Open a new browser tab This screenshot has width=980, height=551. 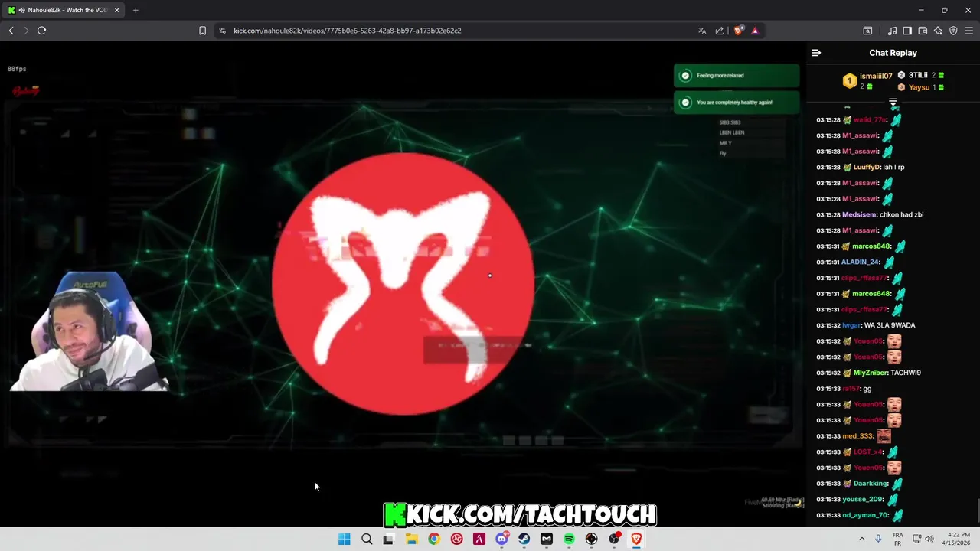(x=136, y=10)
